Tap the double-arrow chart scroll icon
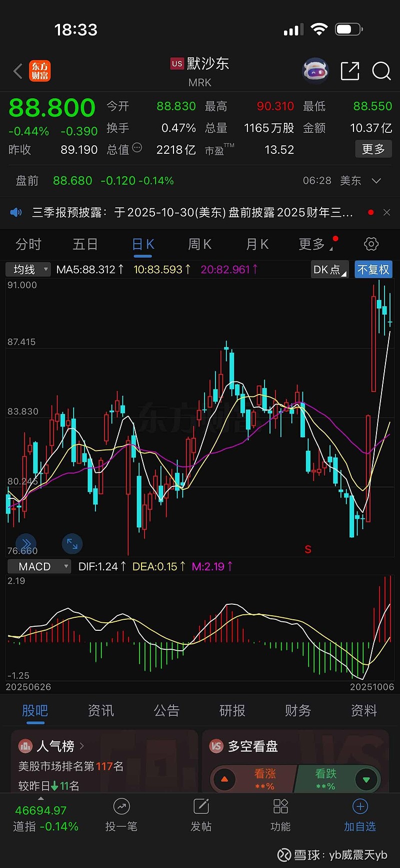Image resolution: width=400 pixels, height=868 pixels. pos(26,544)
